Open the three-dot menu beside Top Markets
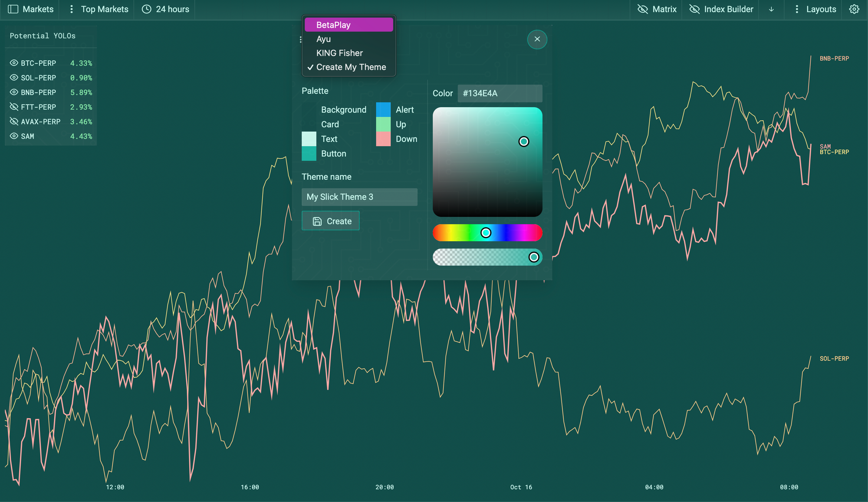The height and width of the screenshot is (502, 868). pos(72,9)
